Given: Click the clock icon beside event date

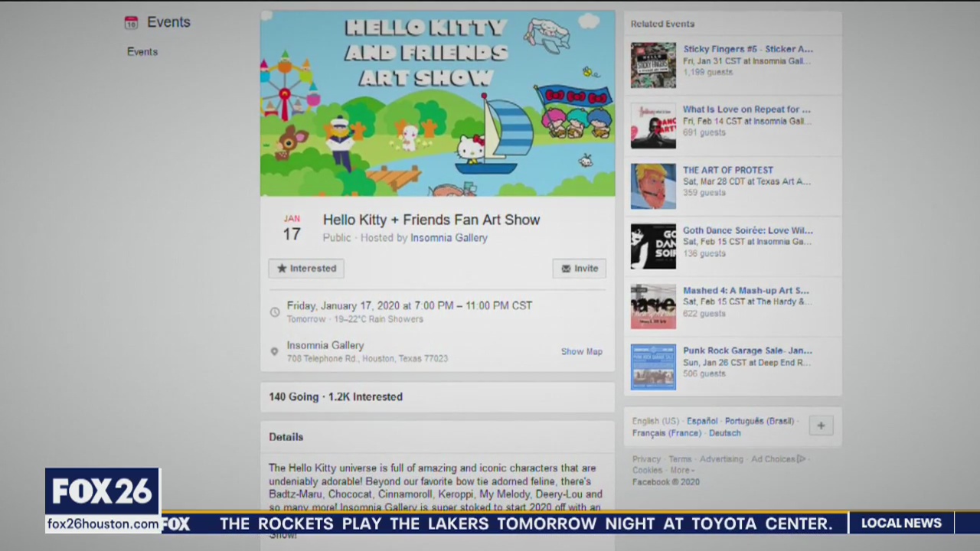Looking at the screenshot, I should pyautogui.click(x=275, y=312).
